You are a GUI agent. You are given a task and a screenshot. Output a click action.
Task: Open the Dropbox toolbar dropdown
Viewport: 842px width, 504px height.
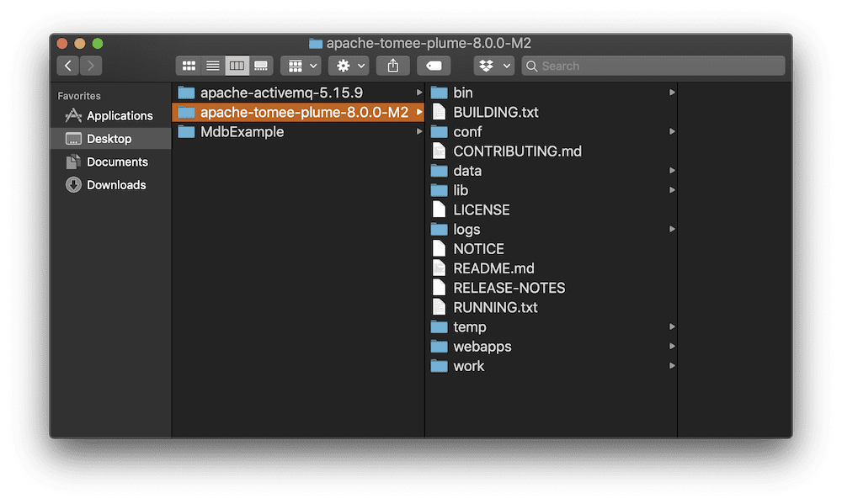[494, 66]
